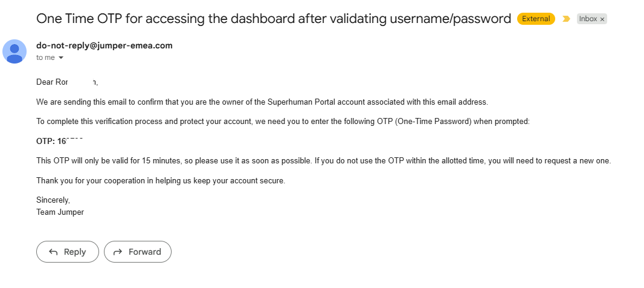Click the "to me" recipient text
The width and height of the screenshot is (644, 288).
pos(45,57)
